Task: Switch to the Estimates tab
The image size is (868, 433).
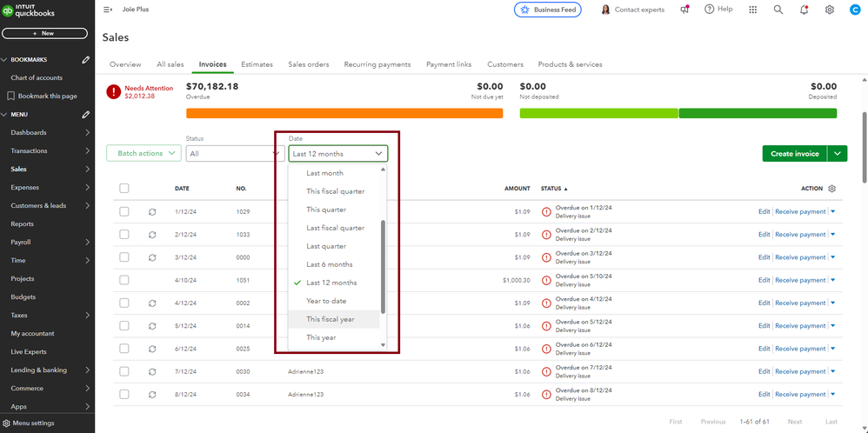Action: (257, 64)
